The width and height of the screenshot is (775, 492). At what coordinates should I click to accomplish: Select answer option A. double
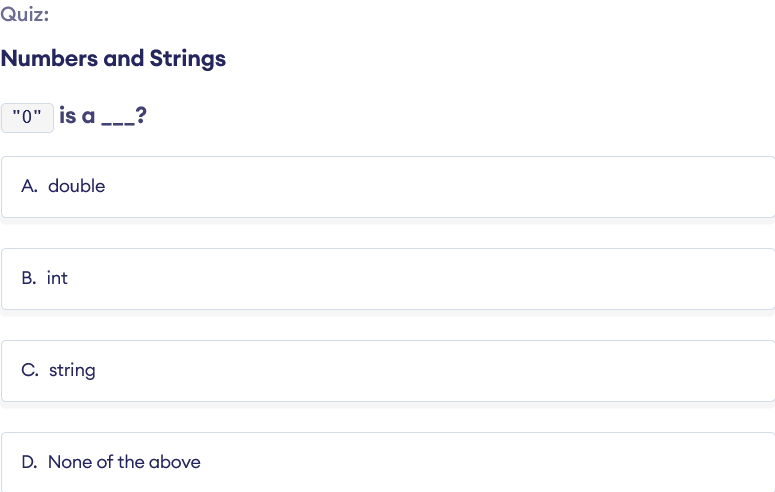click(x=387, y=187)
